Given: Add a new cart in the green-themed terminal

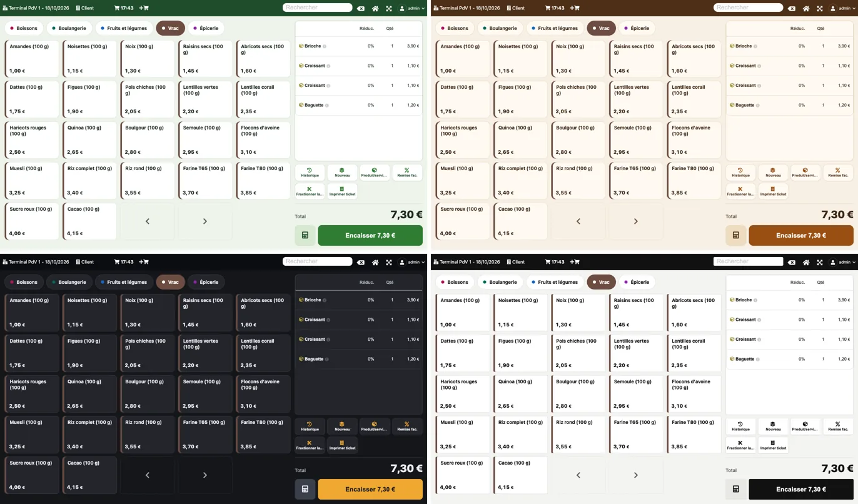Looking at the screenshot, I should (144, 8).
